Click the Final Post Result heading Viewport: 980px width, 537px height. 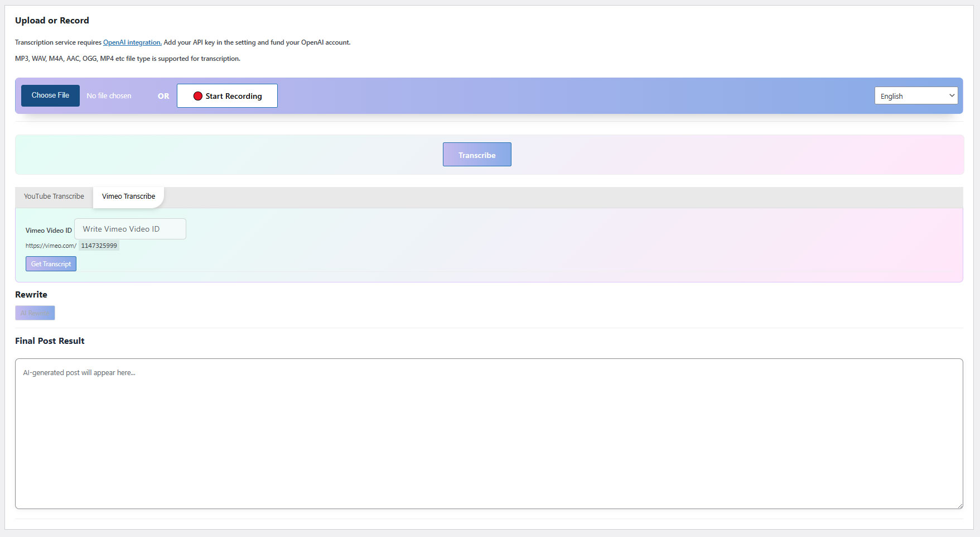[x=50, y=341]
